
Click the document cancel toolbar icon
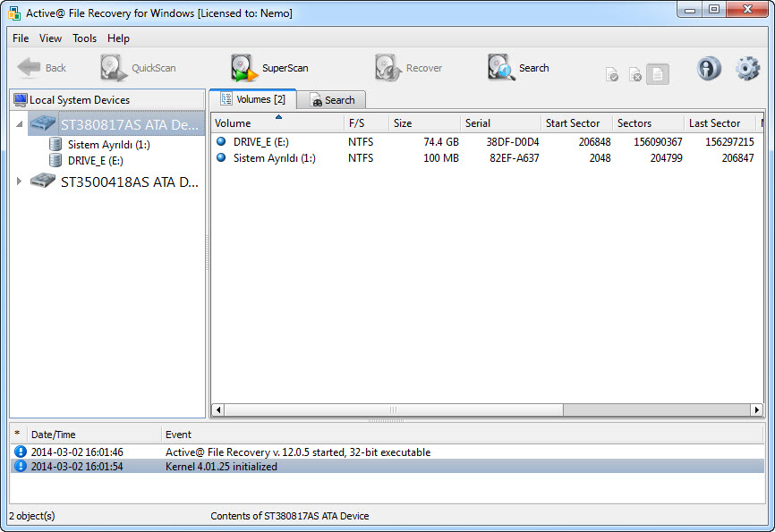click(x=635, y=74)
